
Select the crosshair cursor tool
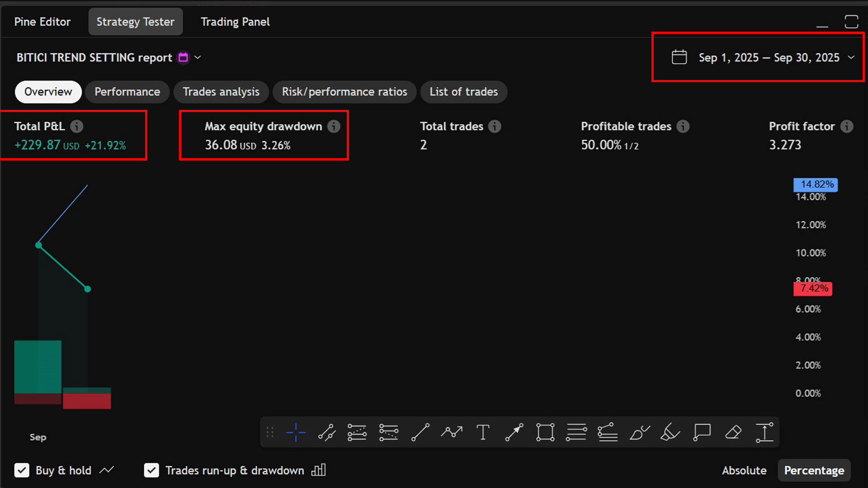point(296,432)
